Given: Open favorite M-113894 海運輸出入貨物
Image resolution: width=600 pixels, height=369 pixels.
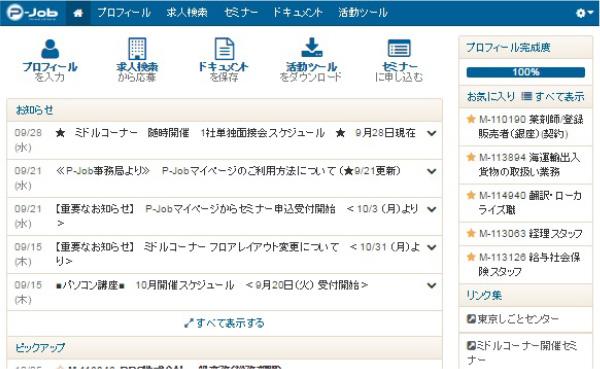Looking at the screenshot, I should point(530,165).
